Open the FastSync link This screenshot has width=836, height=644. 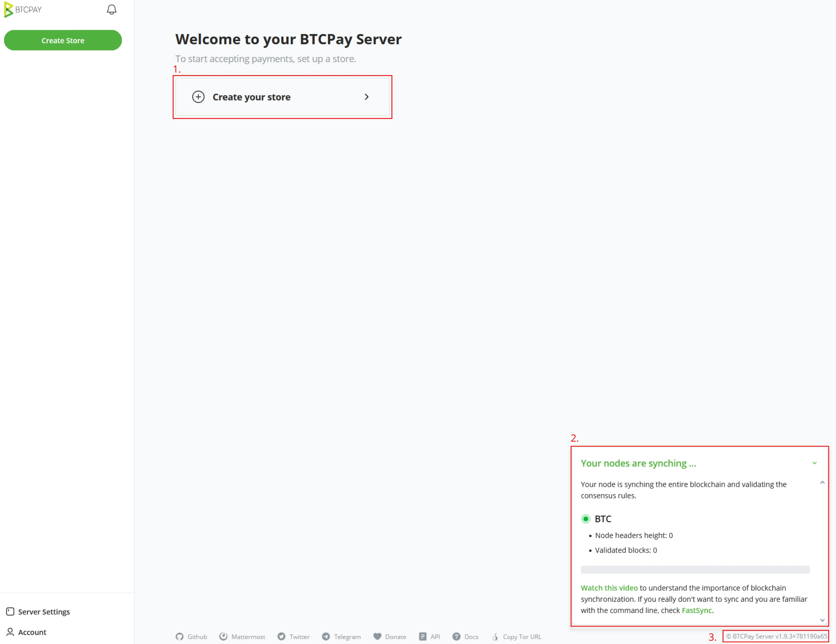pos(697,610)
